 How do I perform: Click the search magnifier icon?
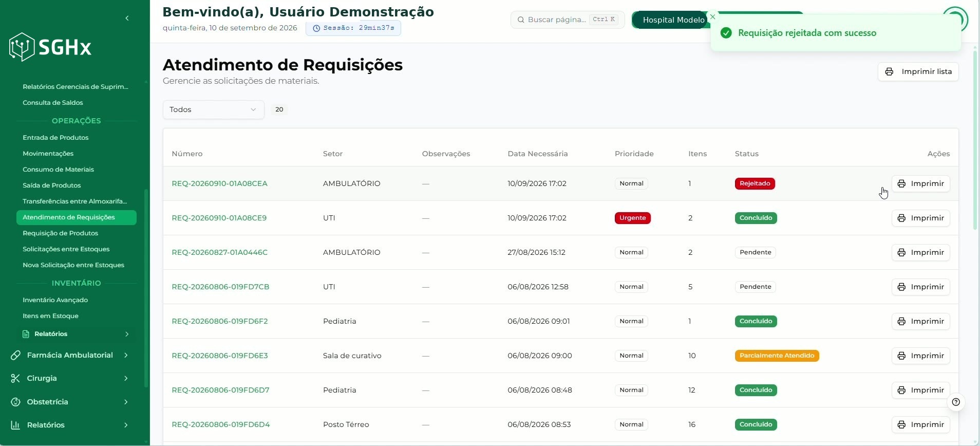point(521,20)
